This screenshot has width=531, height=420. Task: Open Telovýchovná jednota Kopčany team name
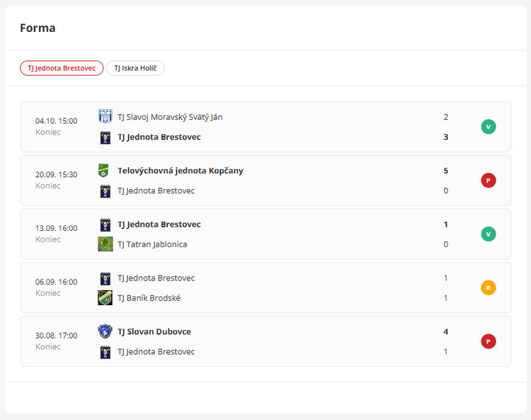181,171
